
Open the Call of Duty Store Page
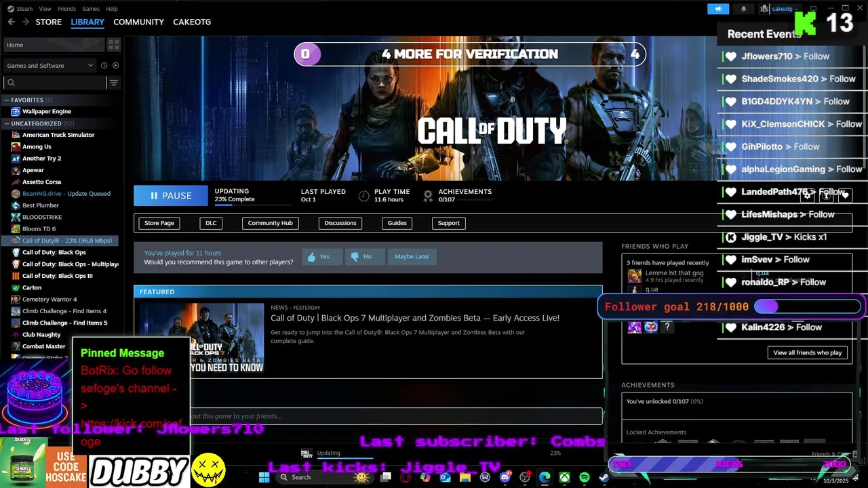click(x=159, y=223)
